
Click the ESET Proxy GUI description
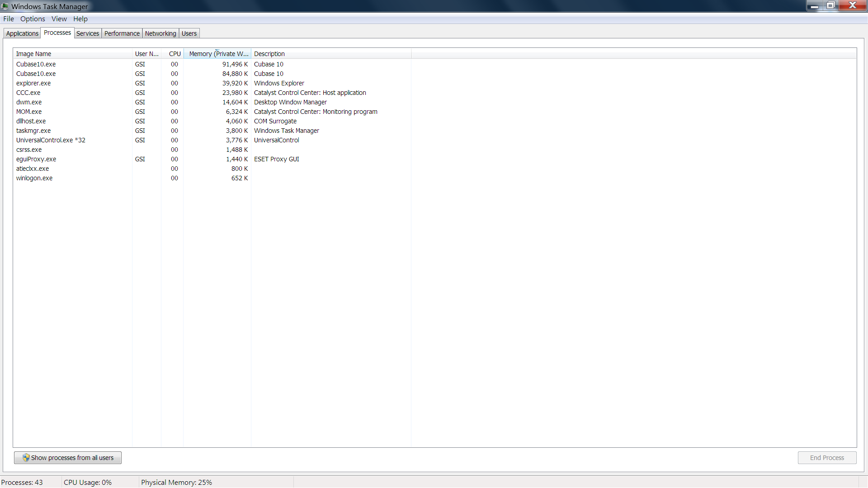(277, 159)
